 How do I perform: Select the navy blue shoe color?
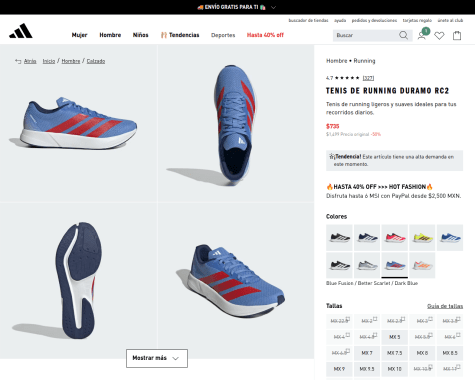[x=367, y=238]
